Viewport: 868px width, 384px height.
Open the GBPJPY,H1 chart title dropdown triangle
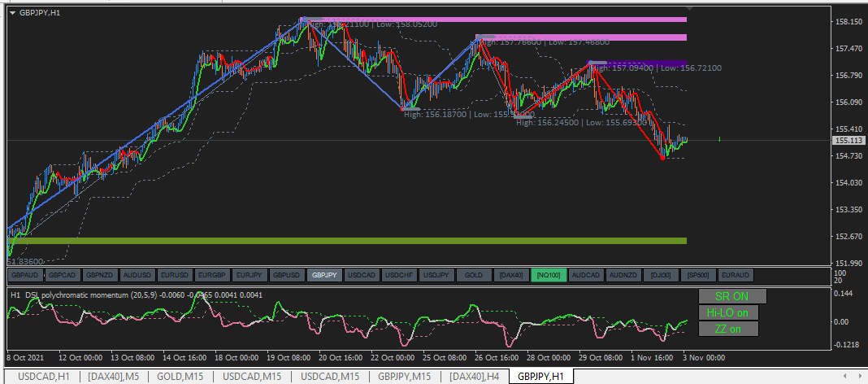pos(13,13)
